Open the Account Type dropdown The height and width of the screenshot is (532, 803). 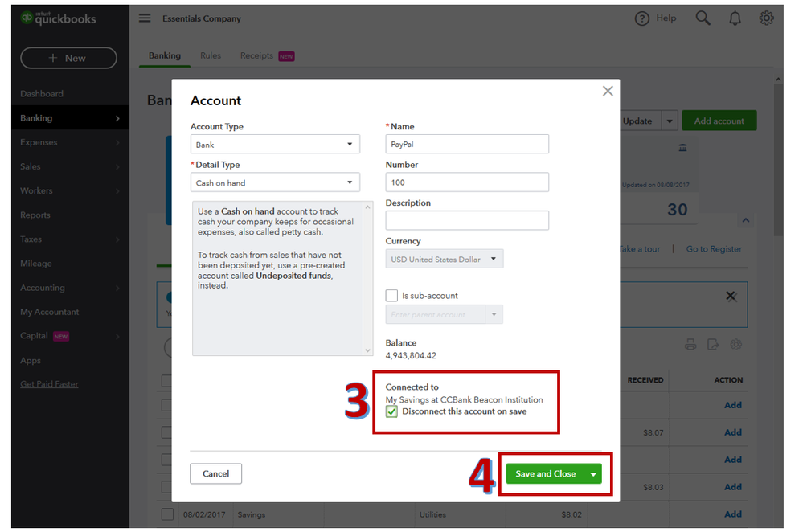tap(275, 145)
